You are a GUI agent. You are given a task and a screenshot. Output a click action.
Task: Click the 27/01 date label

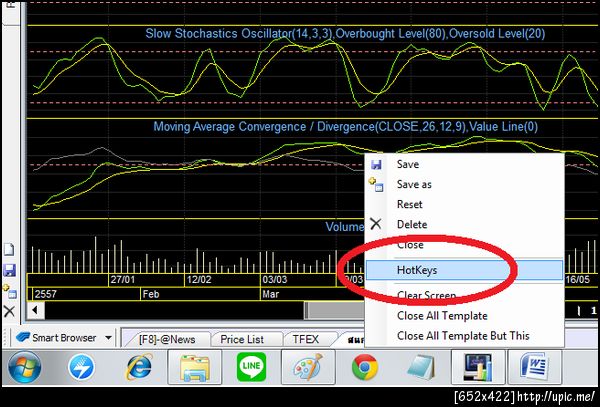122,280
